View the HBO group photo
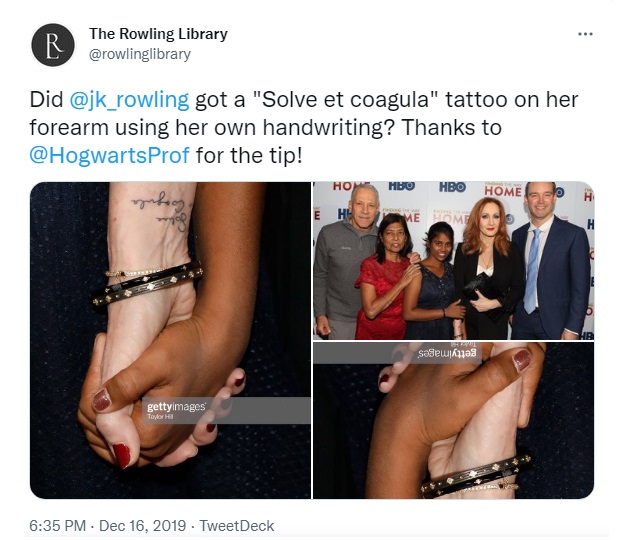The height and width of the screenshot is (540, 626). tap(454, 261)
